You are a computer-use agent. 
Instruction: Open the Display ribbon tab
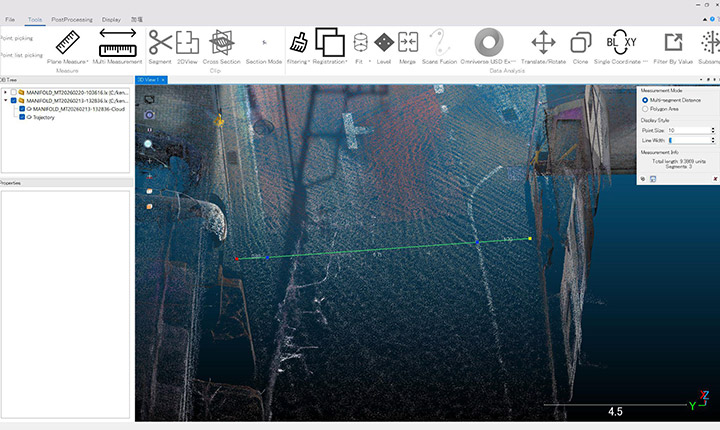pyautogui.click(x=111, y=20)
